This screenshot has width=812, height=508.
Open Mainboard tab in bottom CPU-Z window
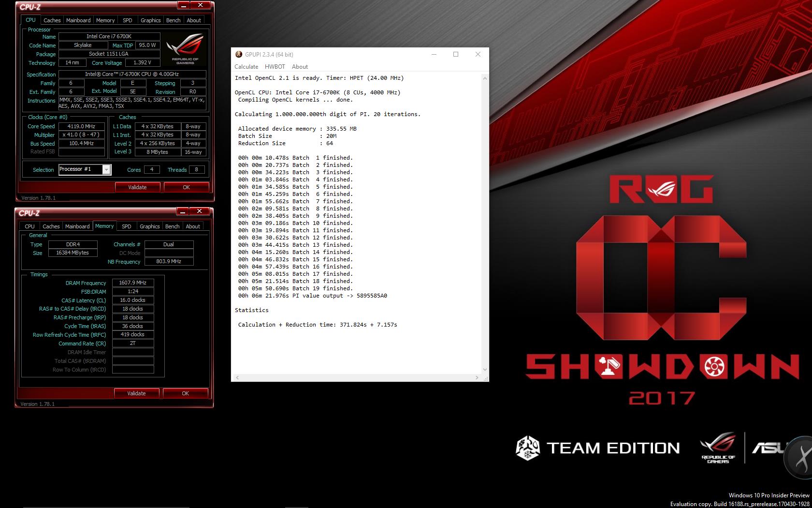pos(77,226)
